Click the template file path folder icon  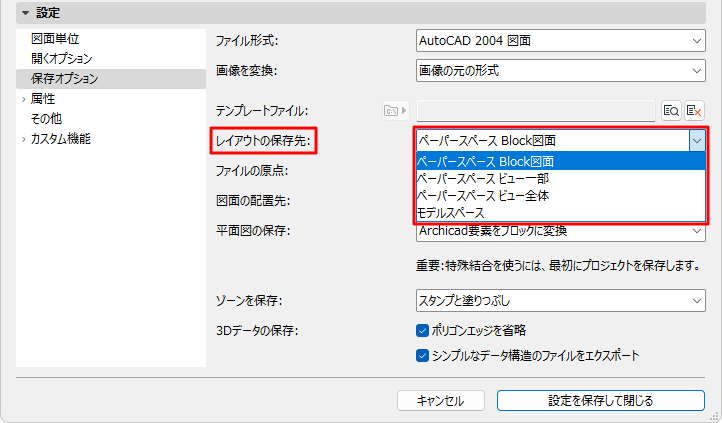coord(396,111)
